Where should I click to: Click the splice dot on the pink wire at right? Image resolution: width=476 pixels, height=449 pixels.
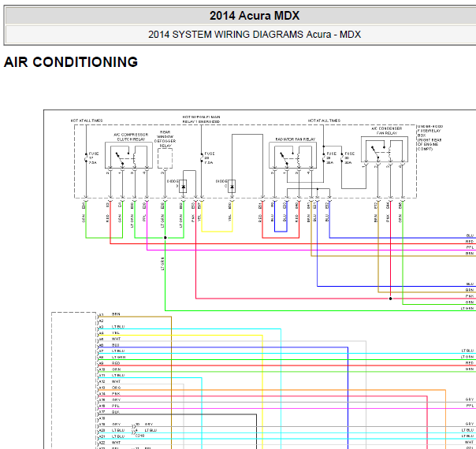[x=390, y=299]
